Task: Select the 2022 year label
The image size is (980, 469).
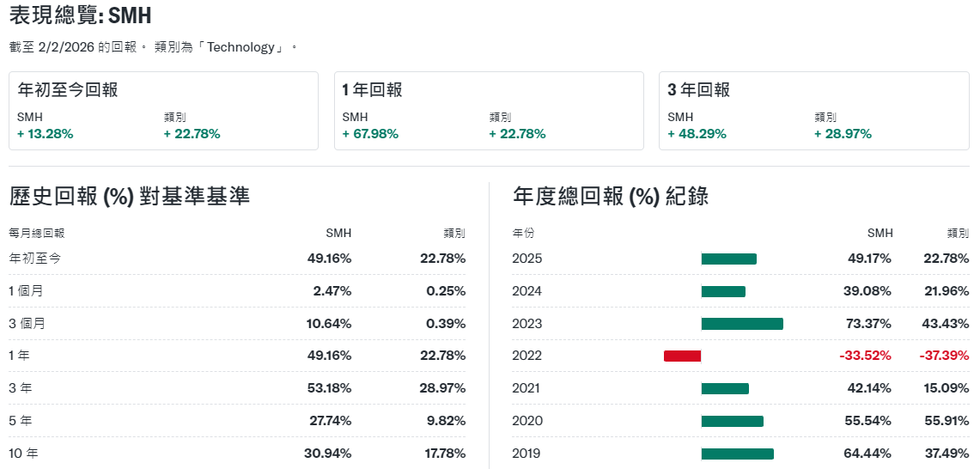Action: [x=527, y=356]
